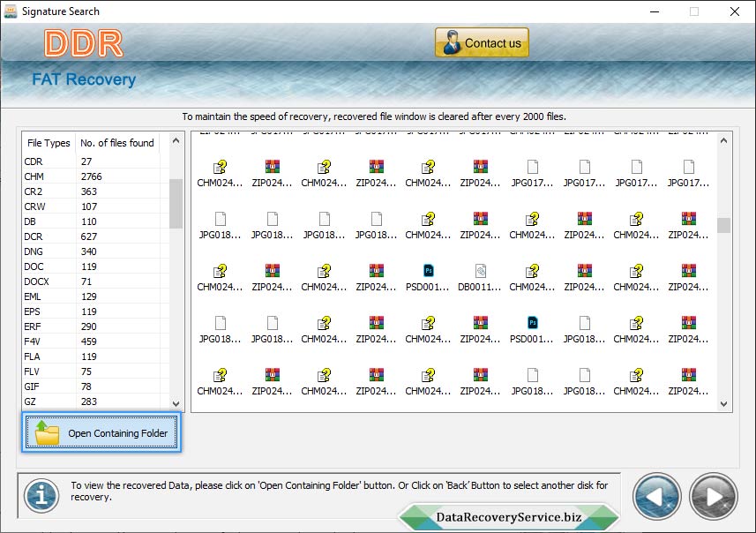Click the blue information icon
756x533 pixels.
[x=41, y=495]
